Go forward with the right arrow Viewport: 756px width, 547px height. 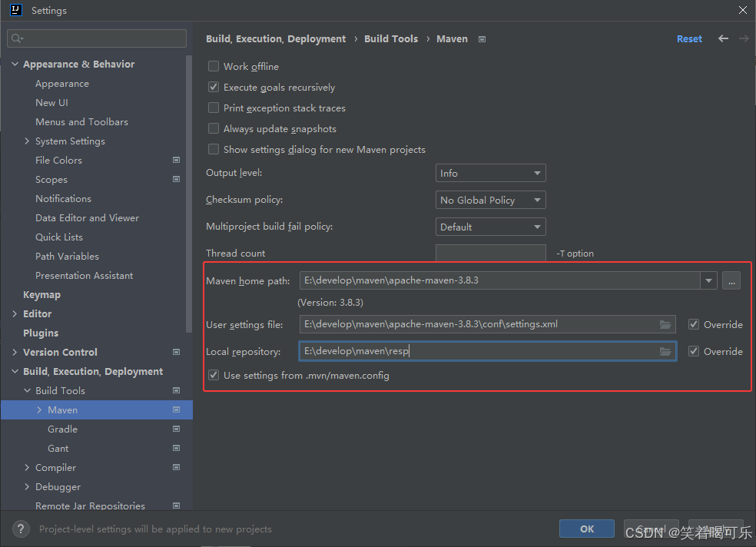(744, 38)
